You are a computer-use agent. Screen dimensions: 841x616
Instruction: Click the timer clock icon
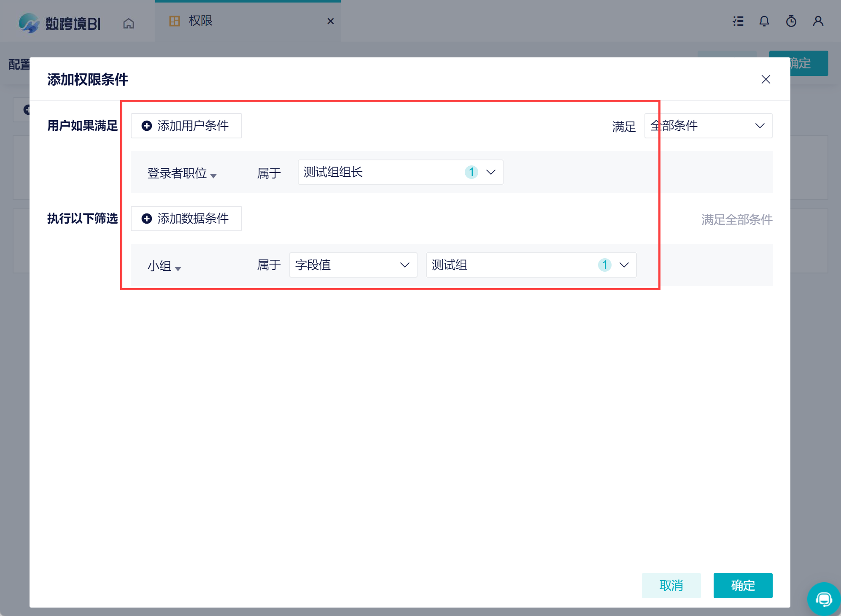pyautogui.click(x=791, y=21)
